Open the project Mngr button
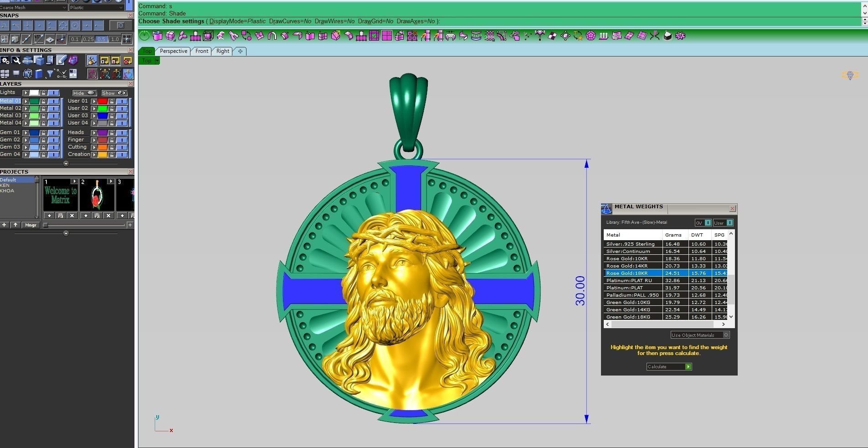 pos(31,225)
